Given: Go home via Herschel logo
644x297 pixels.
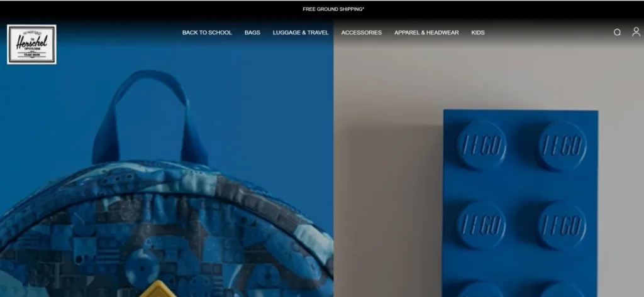Looking at the screenshot, I should pyautogui.click(x=31, y=45).
